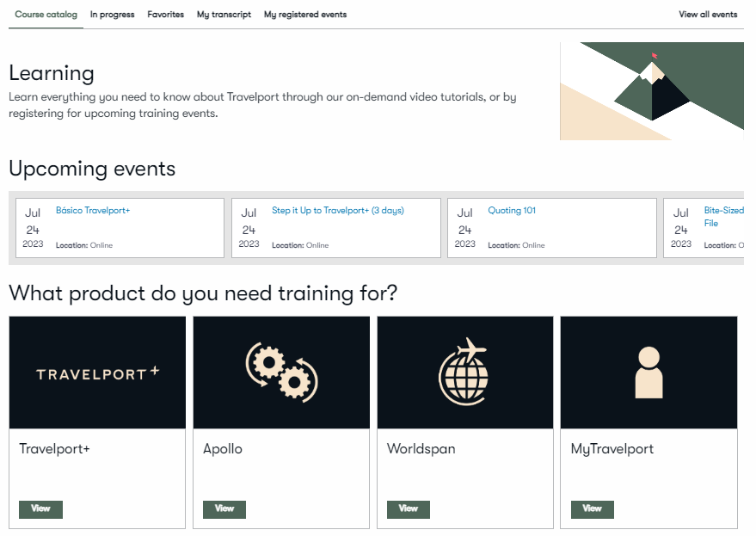Image resolution: width=756 pixels, height=536 pixels.
Task: Click the Apollo gears icon
Action: point(281,373)
